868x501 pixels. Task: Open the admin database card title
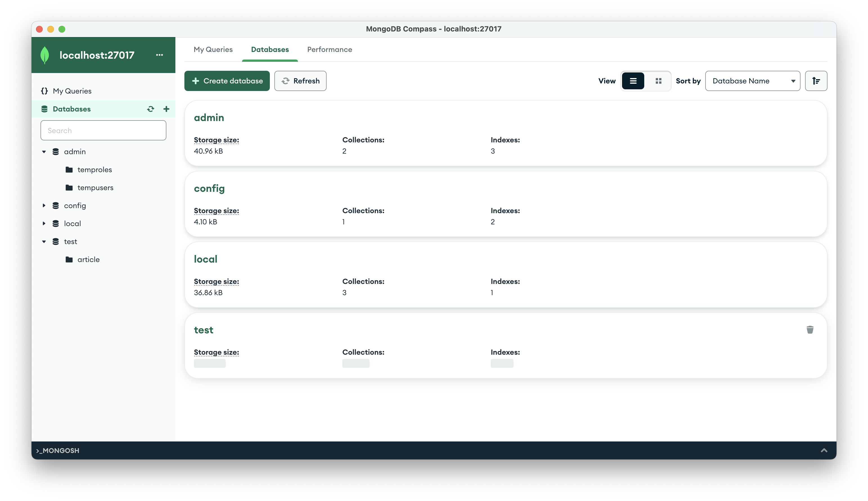pyautogui.click(x=209, y=118)
